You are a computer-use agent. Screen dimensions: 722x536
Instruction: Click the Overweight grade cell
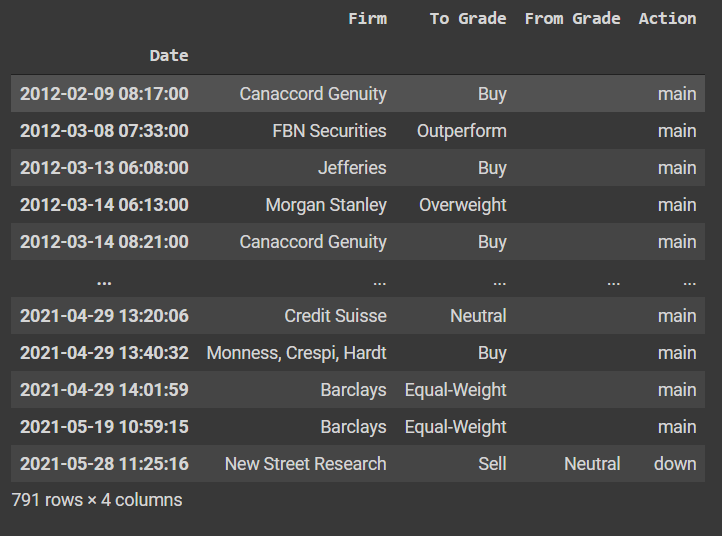[463, 205]
